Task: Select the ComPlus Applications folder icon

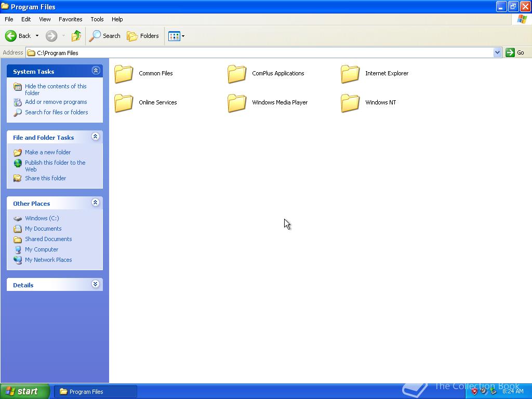Action: (237, 74)
